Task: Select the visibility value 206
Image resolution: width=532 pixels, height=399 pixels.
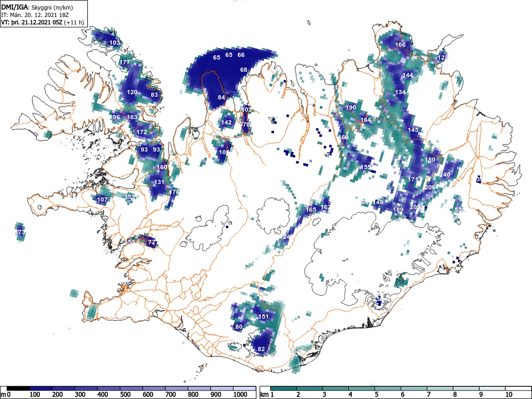Action: (x=430, y=187)
